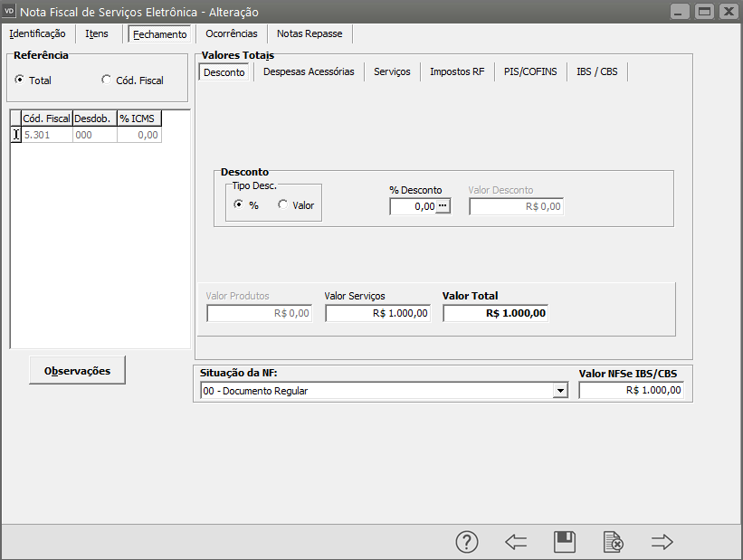Open the IBS / CBS tab
This screenshot has height=560, width=743.
pos(596,71)
